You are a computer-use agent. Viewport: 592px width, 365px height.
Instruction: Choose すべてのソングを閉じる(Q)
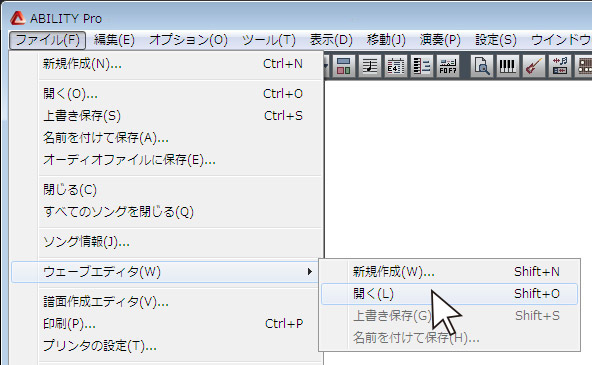[x=166, y=212]
